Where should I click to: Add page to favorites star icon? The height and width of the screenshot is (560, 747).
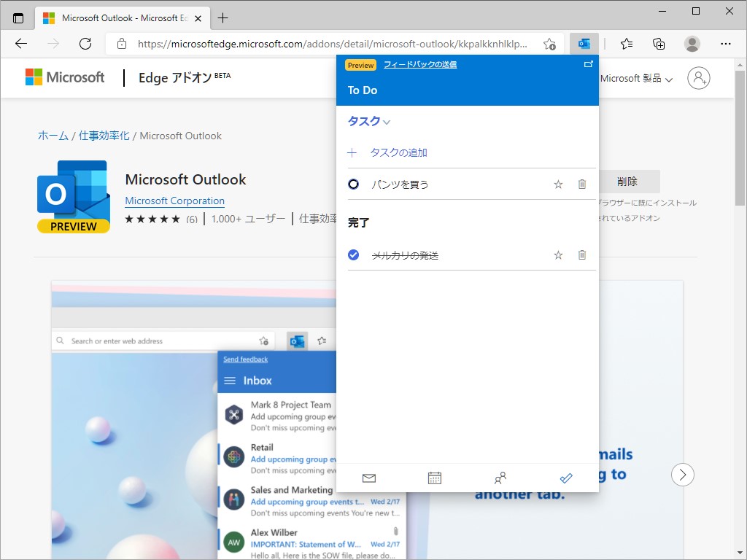[549, 44]
